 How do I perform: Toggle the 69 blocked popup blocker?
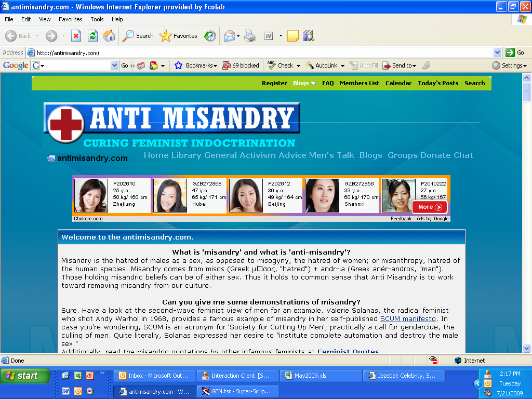point(241,65)
